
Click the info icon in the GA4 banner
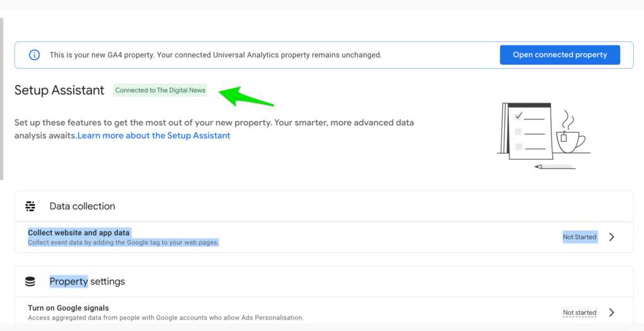(35, 55)
